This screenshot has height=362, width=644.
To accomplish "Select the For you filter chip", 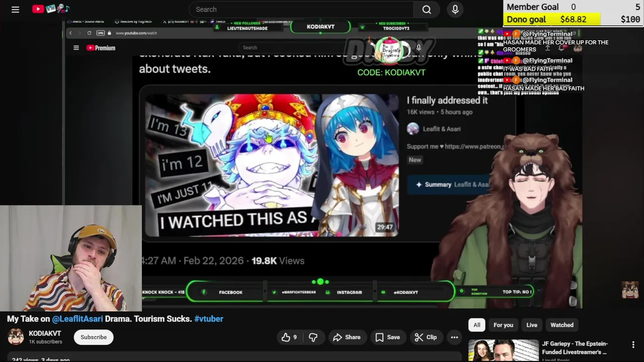I will (x=503, y=325).
